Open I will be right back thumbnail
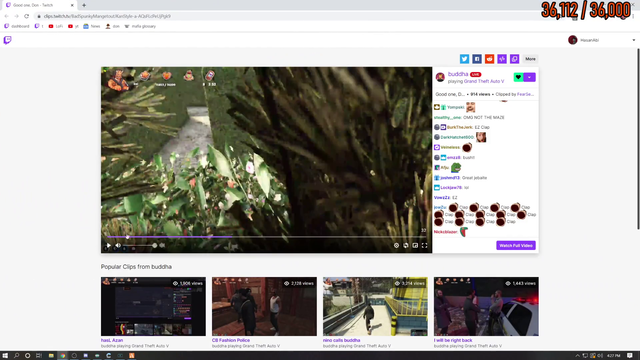640x360 pixels. tap(486, 307)
